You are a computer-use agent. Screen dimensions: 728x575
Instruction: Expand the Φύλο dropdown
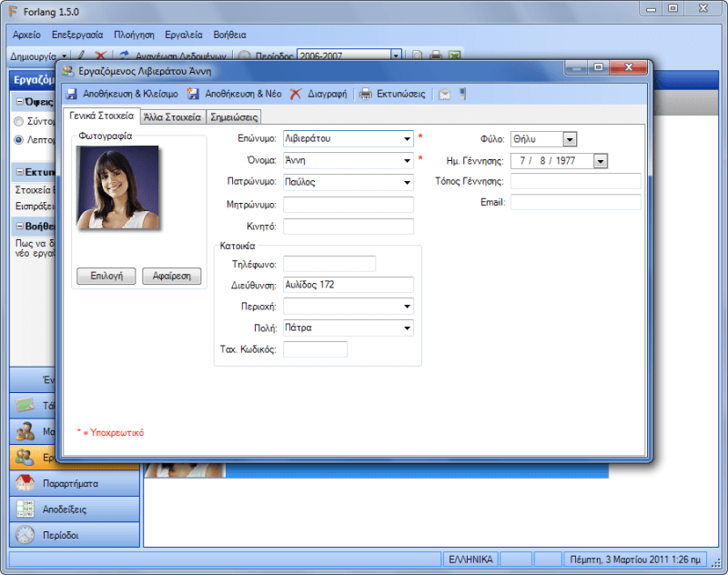(x=570, y=139)
